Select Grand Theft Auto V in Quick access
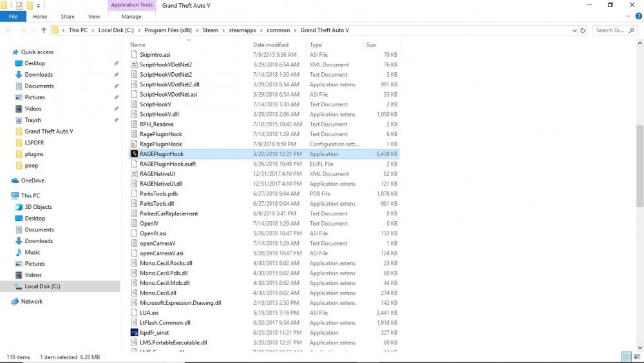 pos(49,131)
